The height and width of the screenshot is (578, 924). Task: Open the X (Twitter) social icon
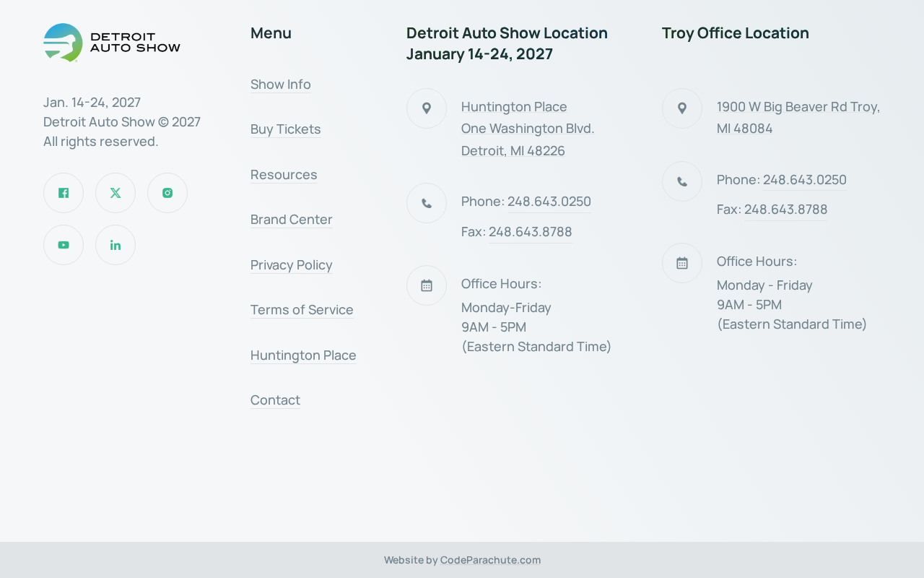tap(115, 193)
